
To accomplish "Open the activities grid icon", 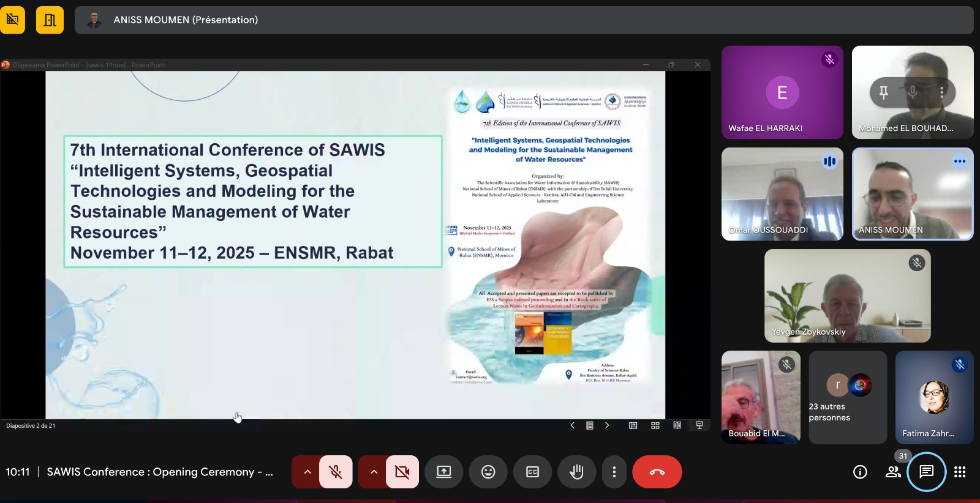I will [x=960, y=472].
